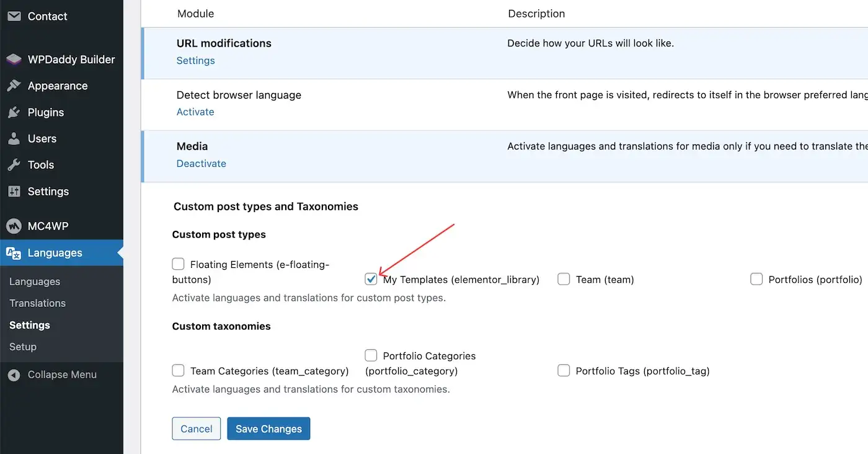Open WPDaddy Builder icon in sidebar
Viewport: 868px width, 454px height.
(x=14, y=60)
